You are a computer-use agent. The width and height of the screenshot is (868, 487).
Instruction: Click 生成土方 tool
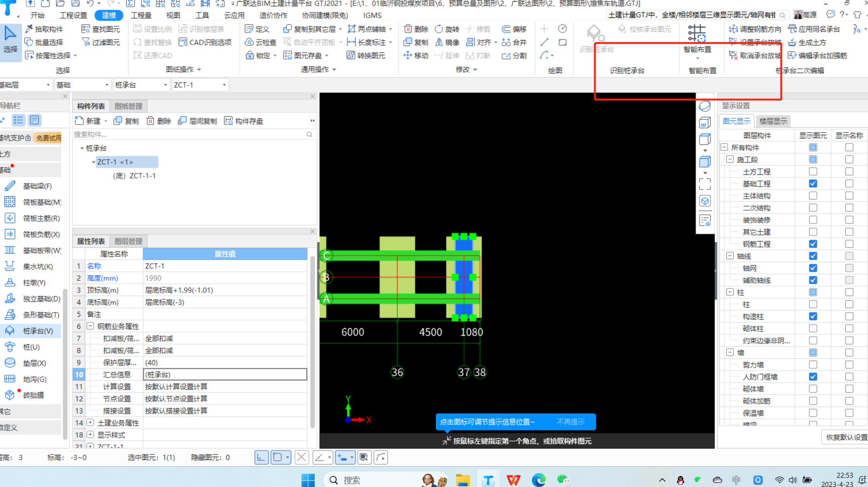pyautogui.click(x=807, y=42)
